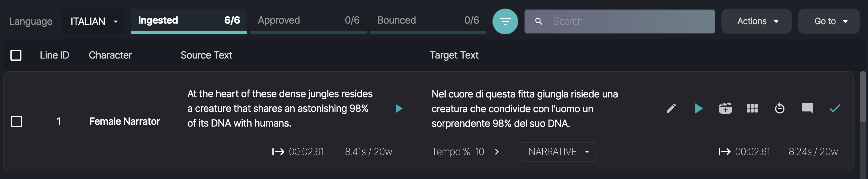This screenshot has width=868, height=179.
Task: Play the Italian target audio for line 1
Action: [x=698, y=109]
